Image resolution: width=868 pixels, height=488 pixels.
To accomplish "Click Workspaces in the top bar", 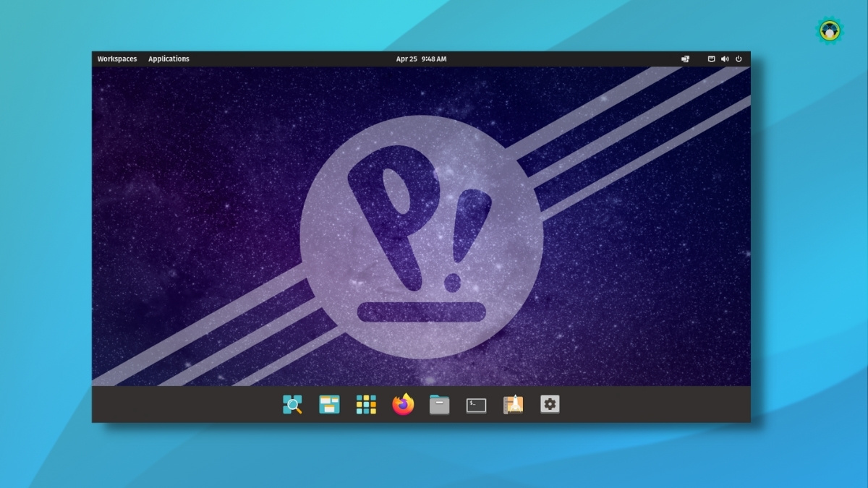I will point(117,59).
